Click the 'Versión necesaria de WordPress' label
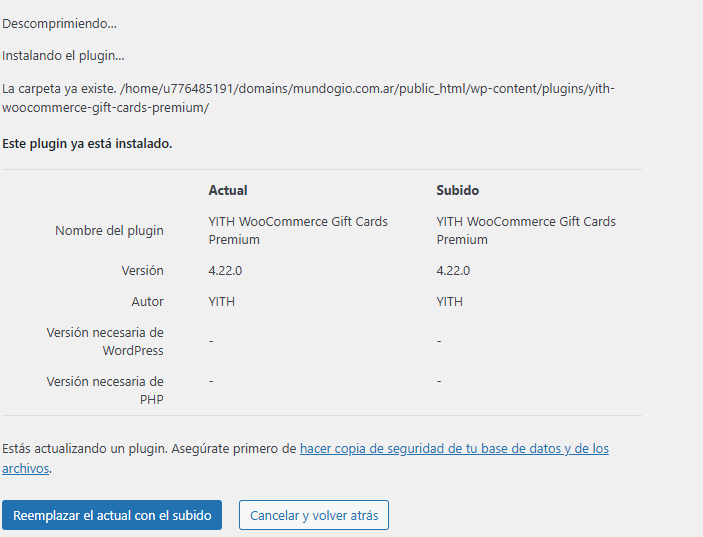 105,341
